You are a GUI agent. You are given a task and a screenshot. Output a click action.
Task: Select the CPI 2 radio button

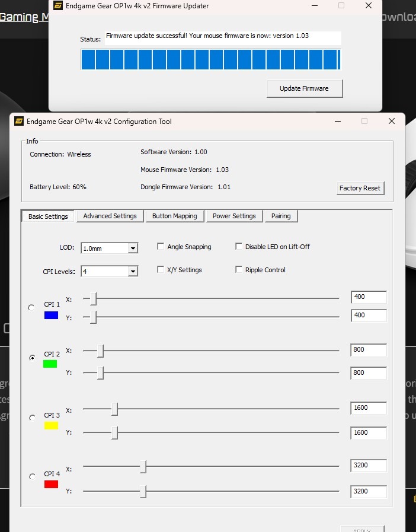(32, 358)
